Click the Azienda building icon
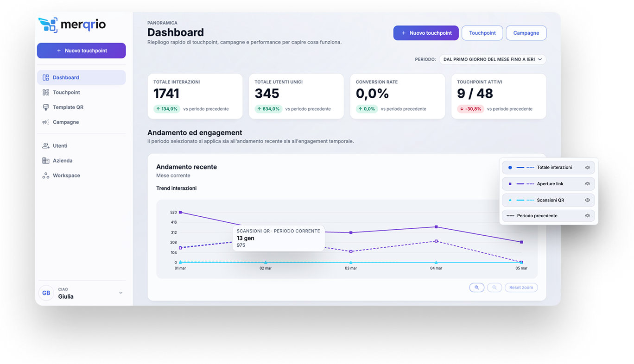 (x=45, y=161)
